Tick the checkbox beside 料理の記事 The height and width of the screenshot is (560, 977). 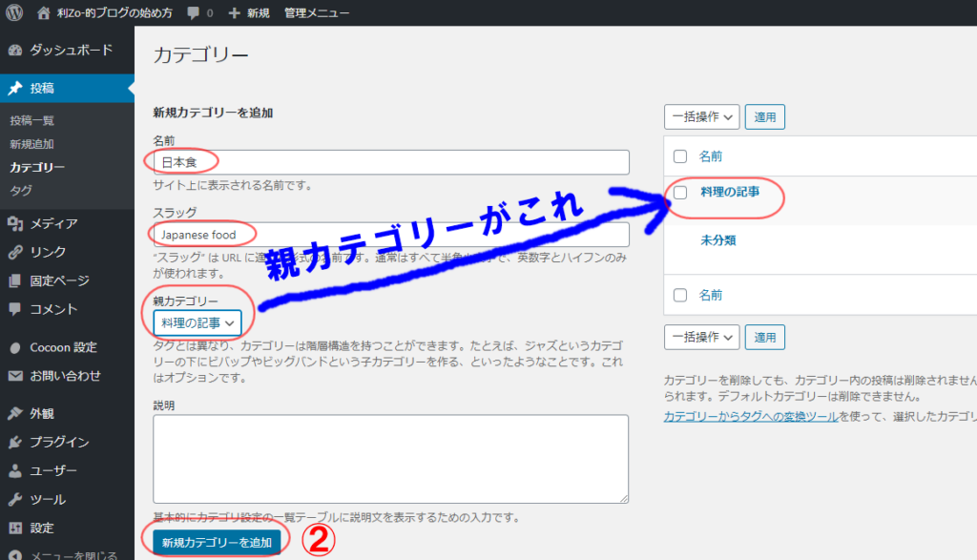[x=680, y=192]
